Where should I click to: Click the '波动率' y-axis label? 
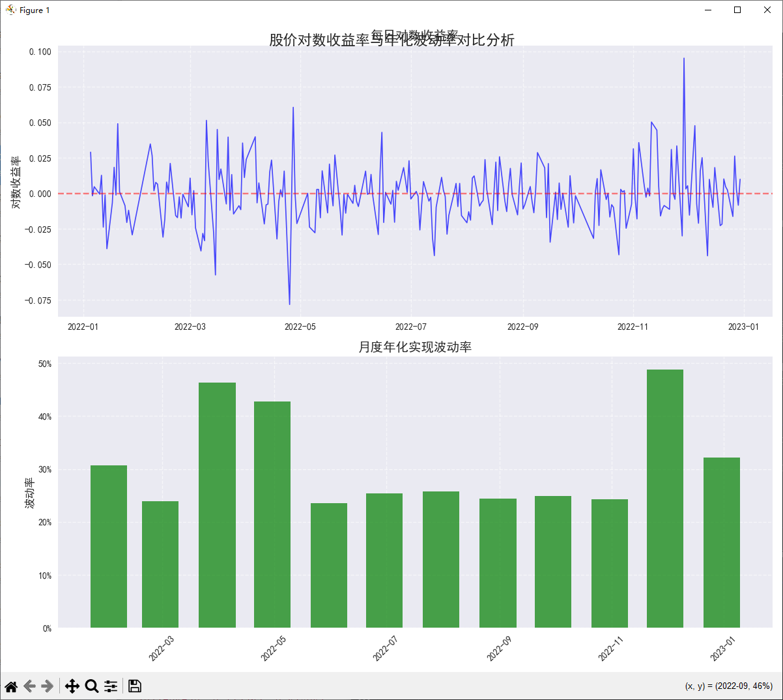pyautogui.click(x=29, y=493)
